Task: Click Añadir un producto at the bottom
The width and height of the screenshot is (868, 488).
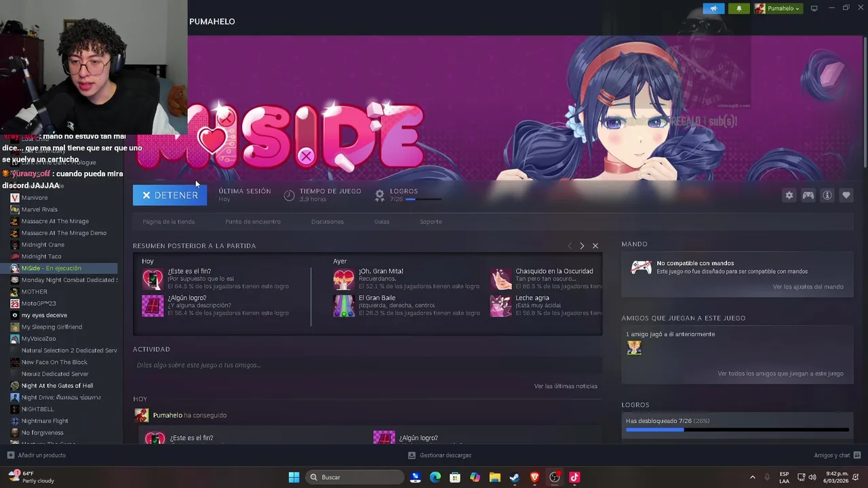Action: 36,455
